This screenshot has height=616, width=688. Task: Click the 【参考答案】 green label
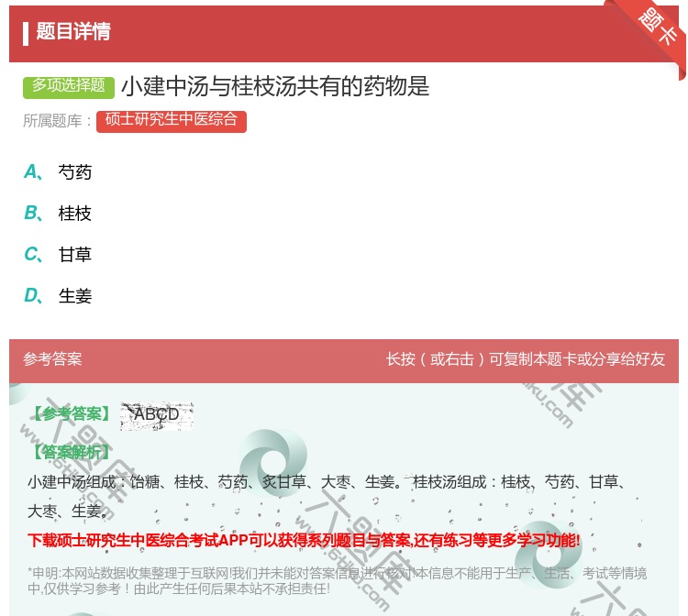72,414
